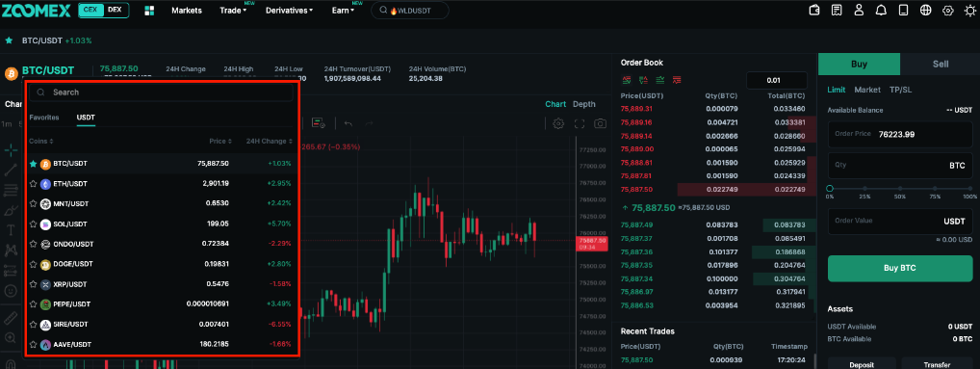This screenshot has height=369, width=980.
Task: Sort the list by Price column
Action: pos(220,142)
